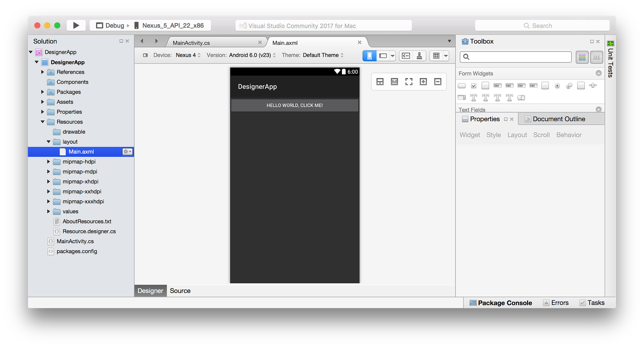
Task: Close the Main.axml tab
Action: coord(359,42)
